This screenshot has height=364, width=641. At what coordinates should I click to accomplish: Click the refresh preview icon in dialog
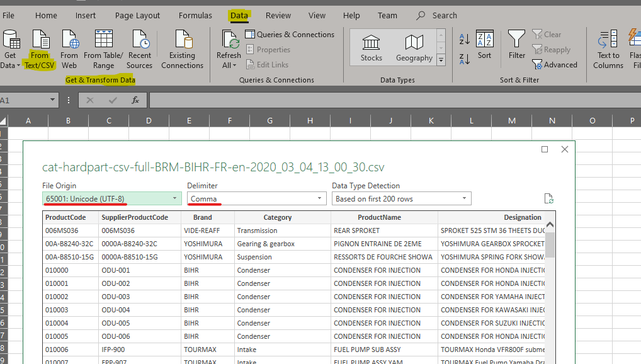(x=548, y=199)
